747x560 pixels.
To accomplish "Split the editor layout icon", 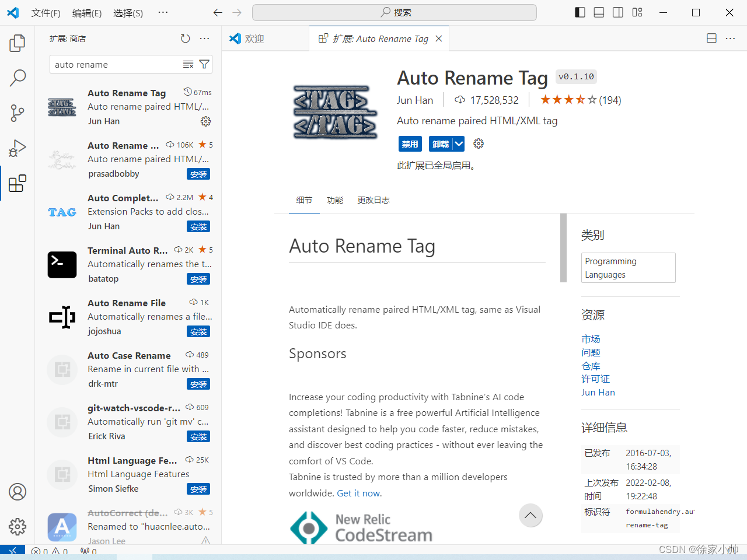I will coord(711,38).
